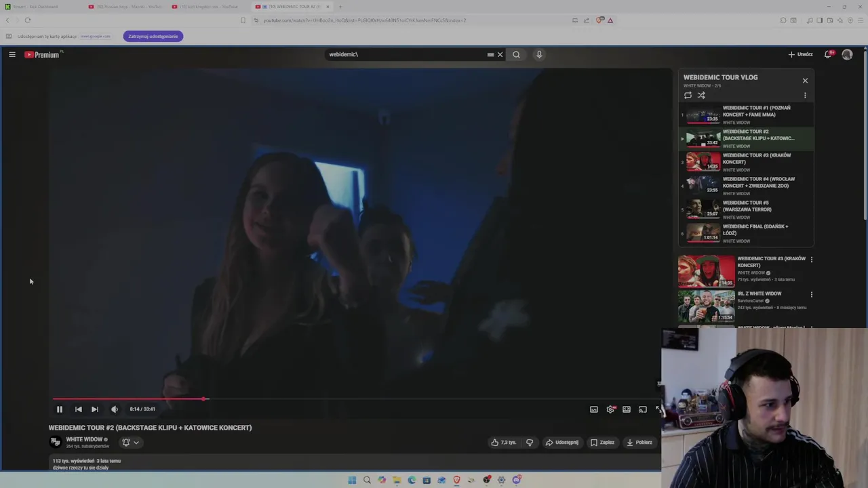Open recommended WEBIDEMIC TOUR #3 video thumbnail
This screenshot has height=488, width=868.
tap(706, 271)
